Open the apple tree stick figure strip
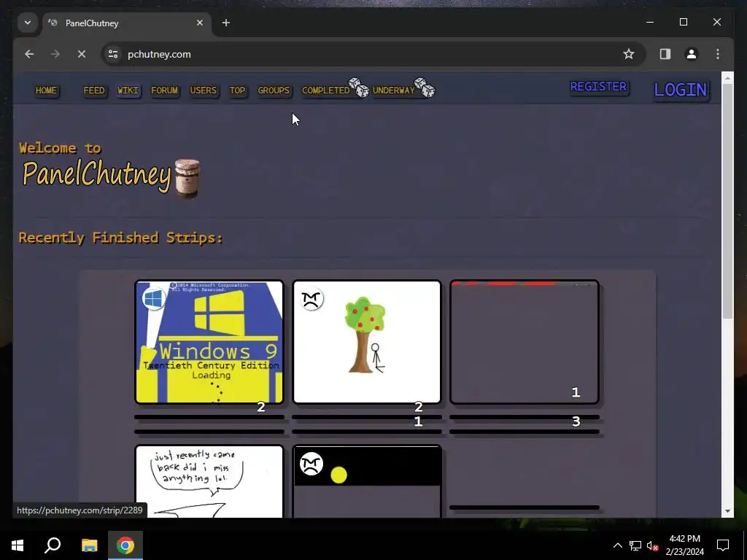This screenshot has height=560, width=747. 366,342
